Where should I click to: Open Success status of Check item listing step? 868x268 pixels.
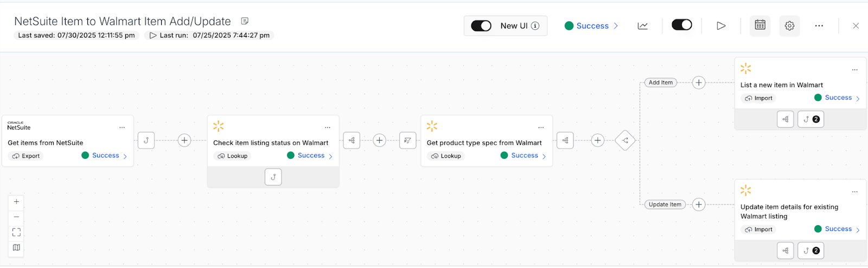pyautogui.click(x=310, y=156)
